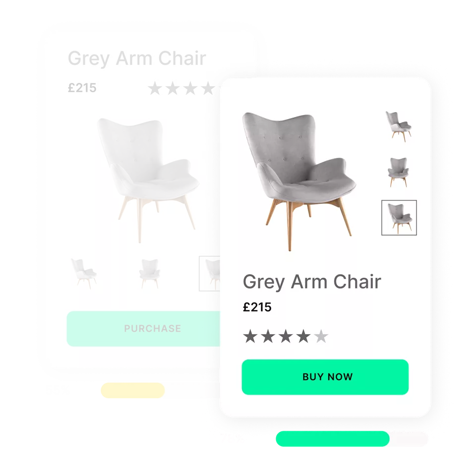The image size is (476, 476).
Task: Select the fourth star in the front card rating
Action: coord(303,336)
